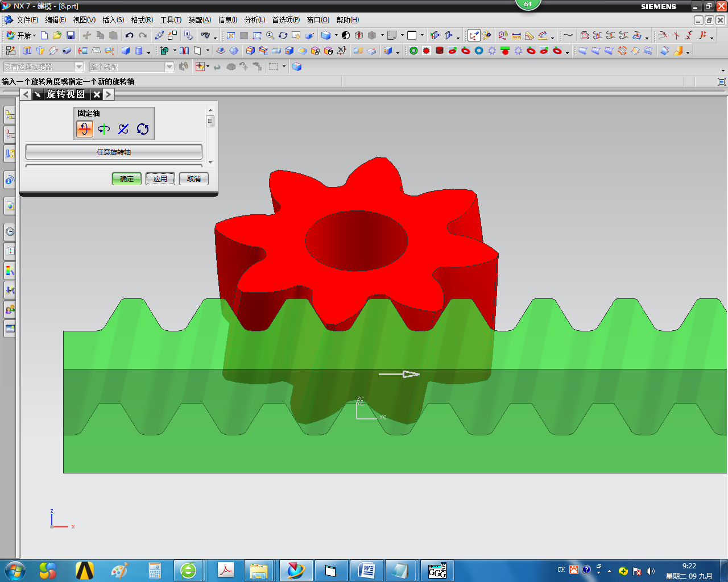Open the Constraint Navigator sidebar tab

tap(10, 135)
